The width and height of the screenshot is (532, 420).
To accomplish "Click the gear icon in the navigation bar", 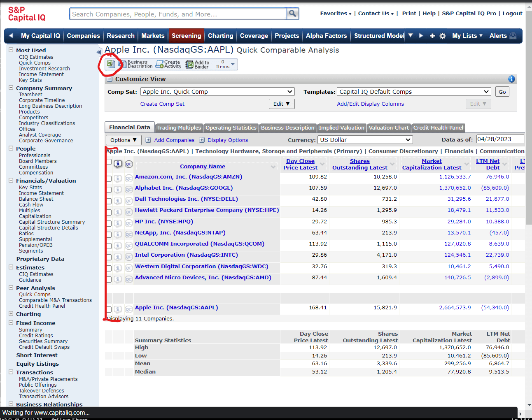I will click(442, 36).
